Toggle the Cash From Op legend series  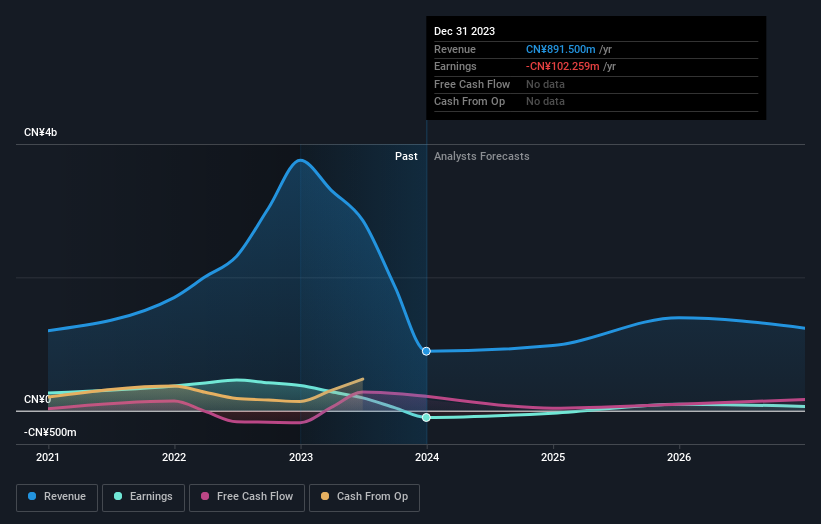(x=364, y=497)
